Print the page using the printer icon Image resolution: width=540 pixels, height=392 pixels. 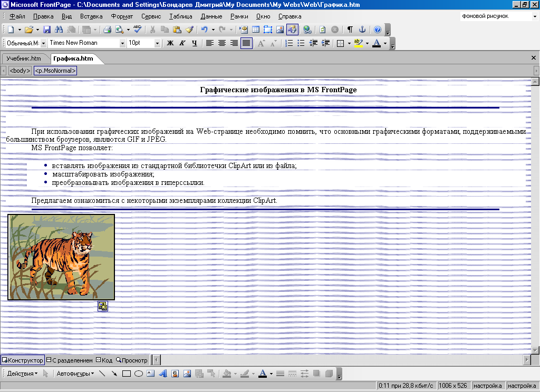point(108,30)
